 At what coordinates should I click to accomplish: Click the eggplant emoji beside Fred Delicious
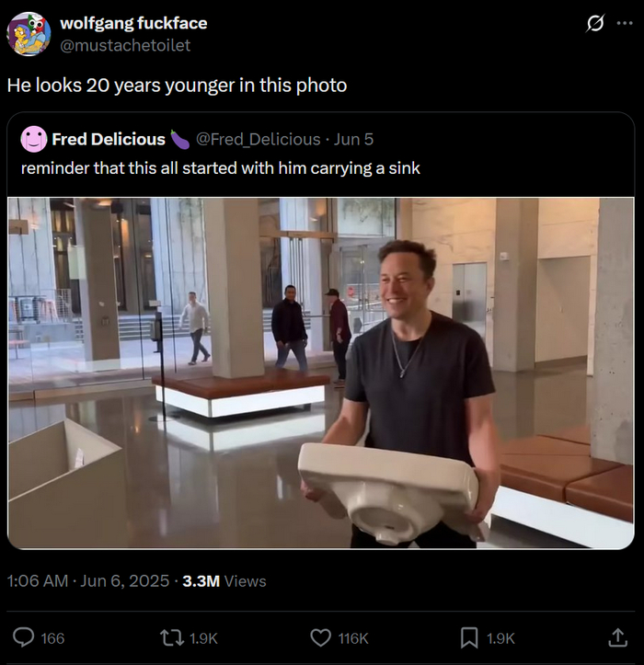coord(180,139)
